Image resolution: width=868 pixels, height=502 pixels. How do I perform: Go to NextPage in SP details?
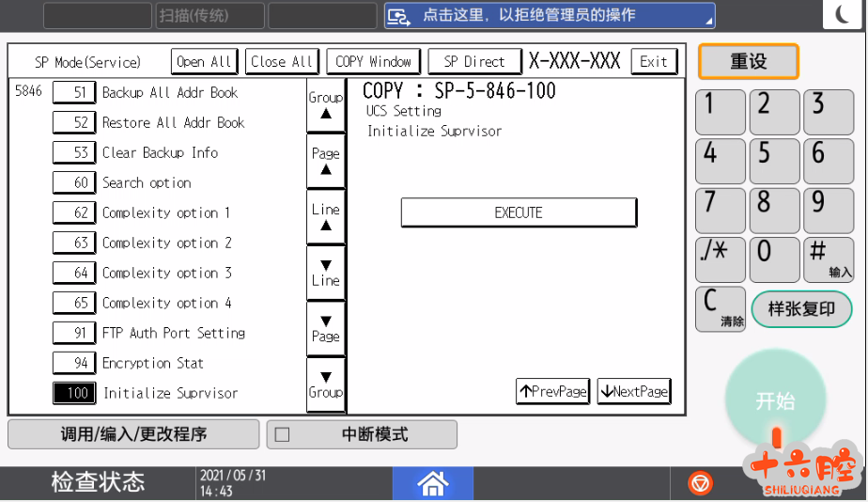pyautogui.click(x=634, y=391)
